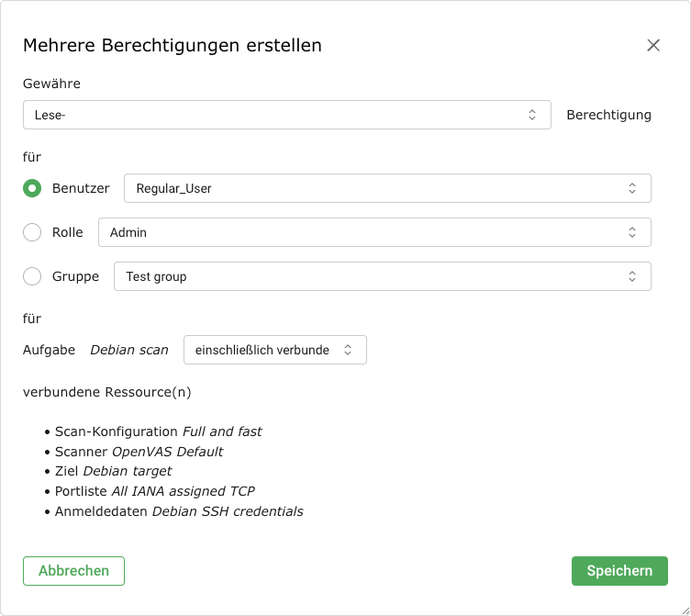This screenshot has width=691, height=616.
Task: Close the Mehrere Berechtigungen erstellen dialog
Action: coord(653,46)
